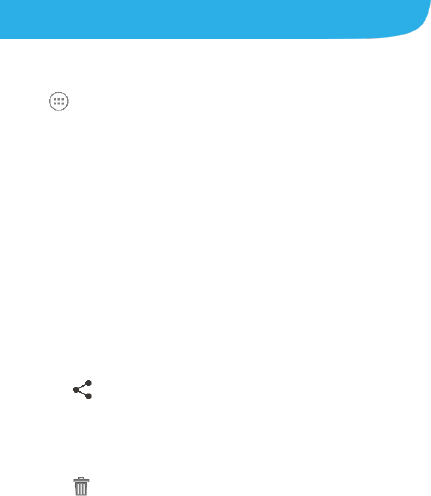Activate the trash delete button
Viewport: 431px width, 496px height.
click(81, 486)
